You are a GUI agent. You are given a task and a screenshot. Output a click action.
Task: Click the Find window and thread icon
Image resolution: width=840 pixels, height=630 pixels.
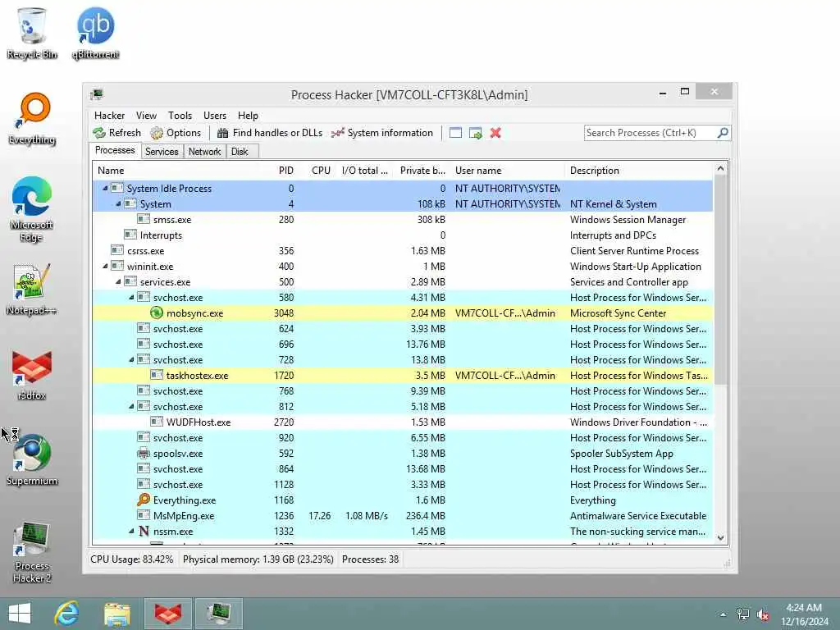475,133
